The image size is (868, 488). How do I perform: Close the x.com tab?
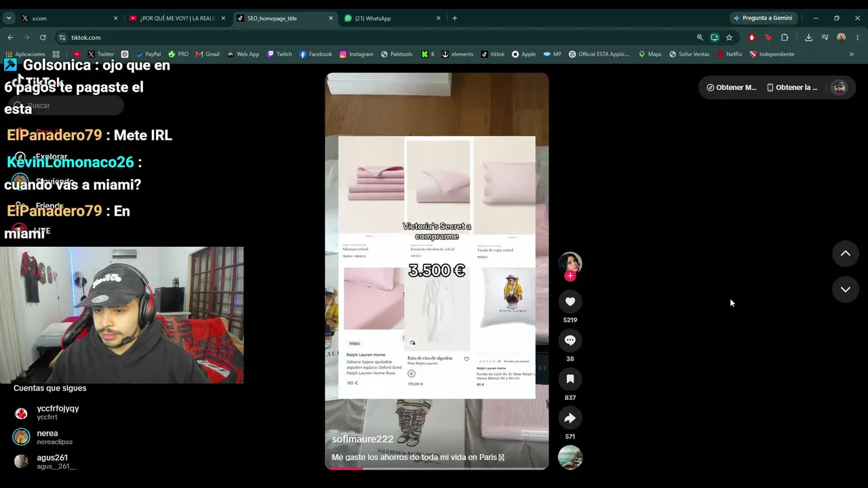click(x=115, y=18)
